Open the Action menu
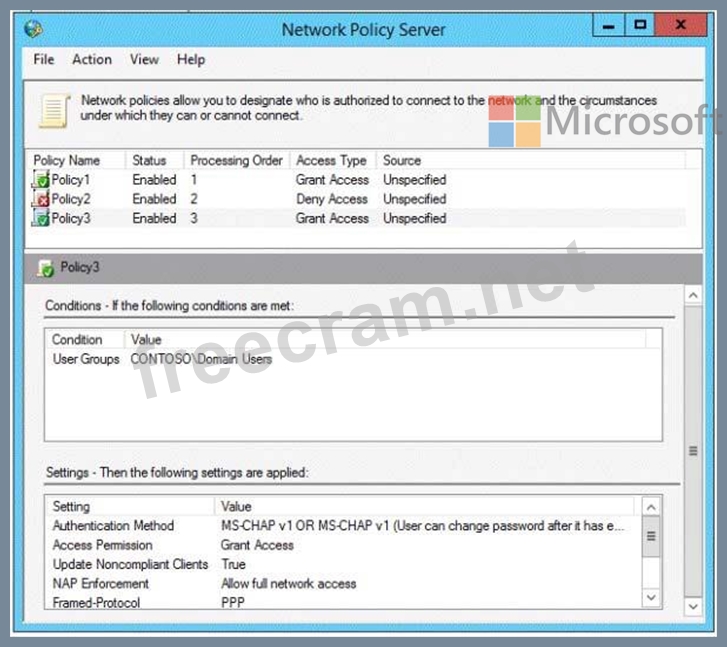This screenshot has width=727, height=647. 92,59
